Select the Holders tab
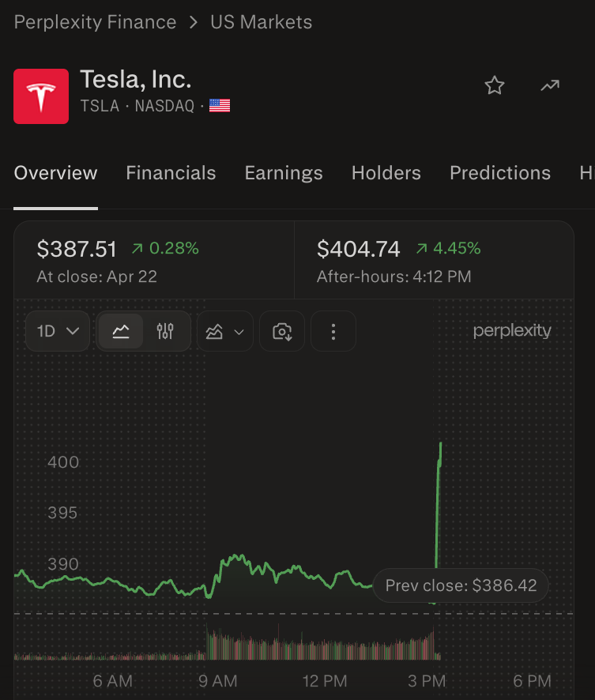This screenshot has width=595, height=700. pos(386,173)
